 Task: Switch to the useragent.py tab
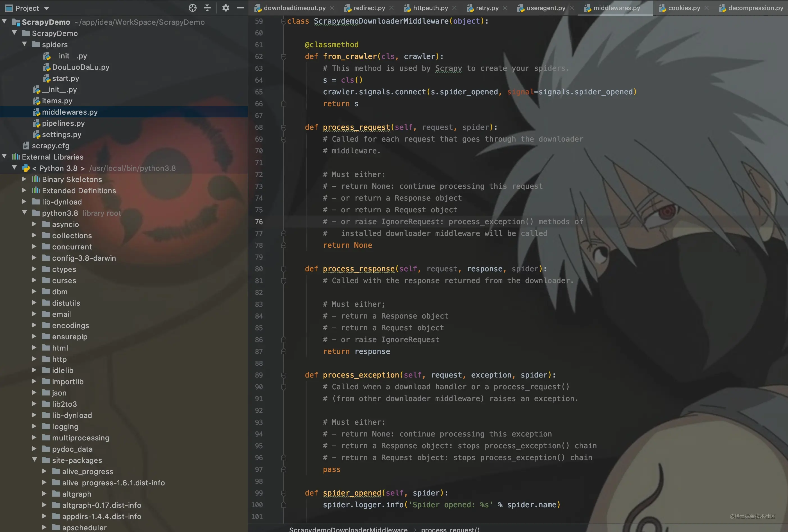click(x=546, y=8)
